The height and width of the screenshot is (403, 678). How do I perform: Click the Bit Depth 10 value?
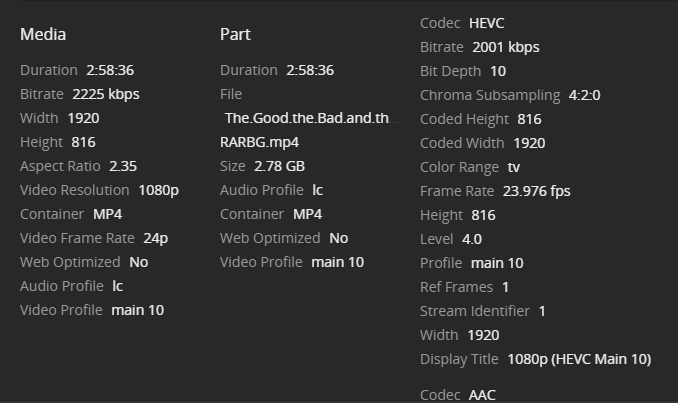click(498, 71)
